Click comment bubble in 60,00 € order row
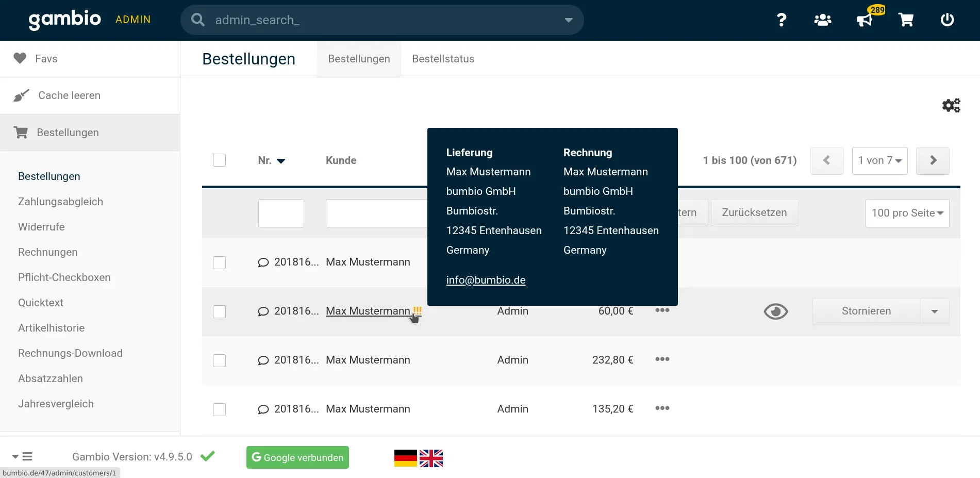The height and width of the screenshot is (478, 980). 263,311
